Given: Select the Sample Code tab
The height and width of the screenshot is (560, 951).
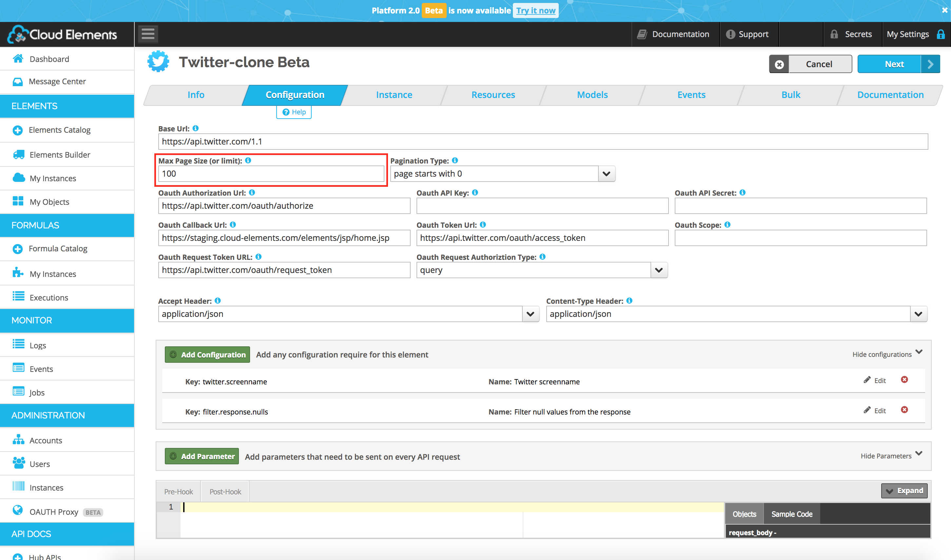Looking at the screenshot, I should [x=792, y=514].
